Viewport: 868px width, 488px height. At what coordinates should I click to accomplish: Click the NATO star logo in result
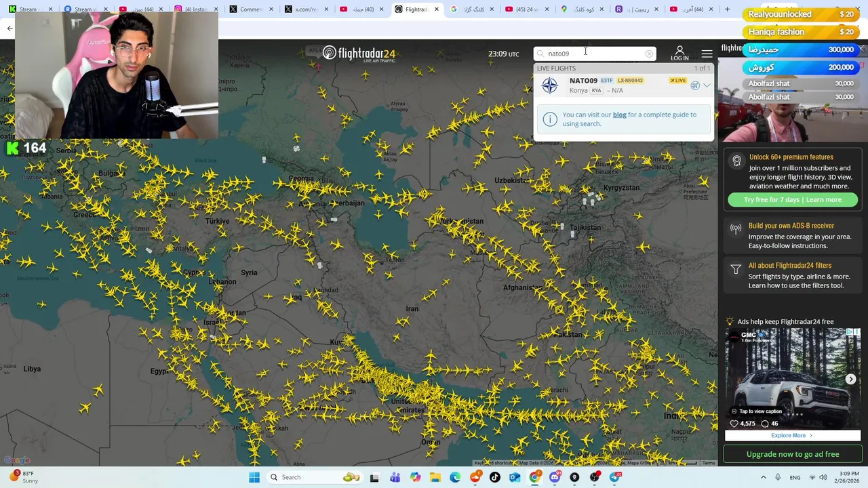pyautogui.click(x=550, y=85)
